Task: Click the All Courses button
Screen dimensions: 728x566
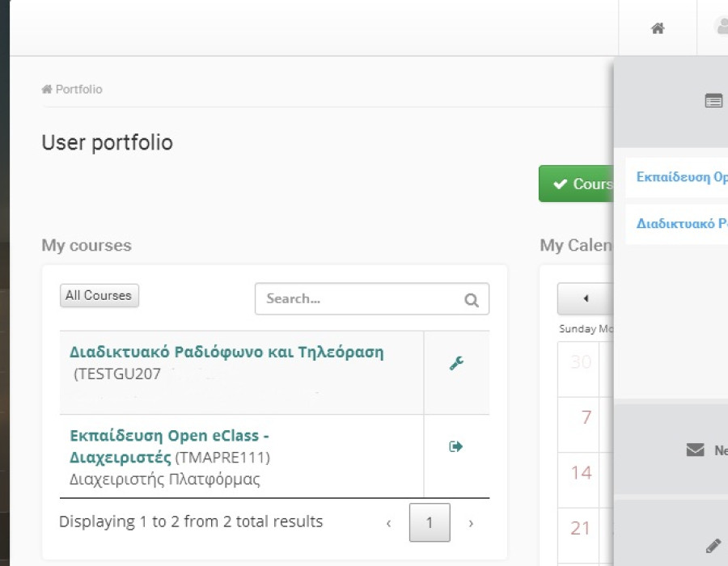Action: point(99,295)
